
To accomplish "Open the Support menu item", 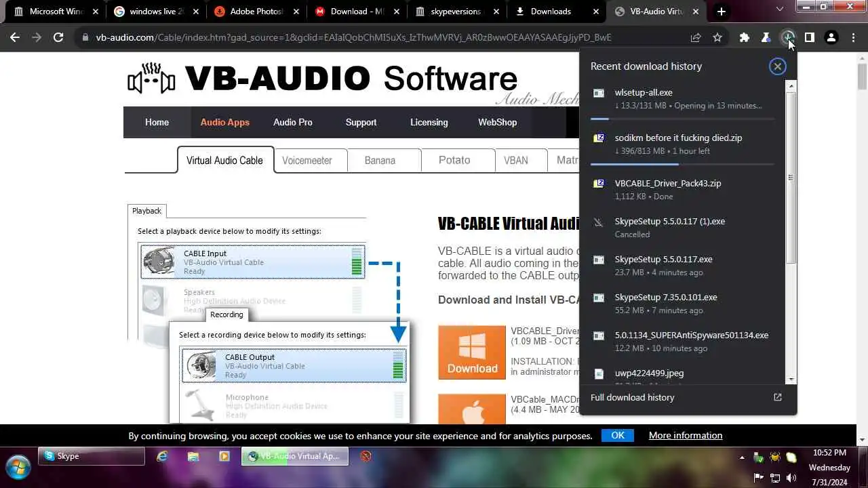I will (x=361, y=122).
